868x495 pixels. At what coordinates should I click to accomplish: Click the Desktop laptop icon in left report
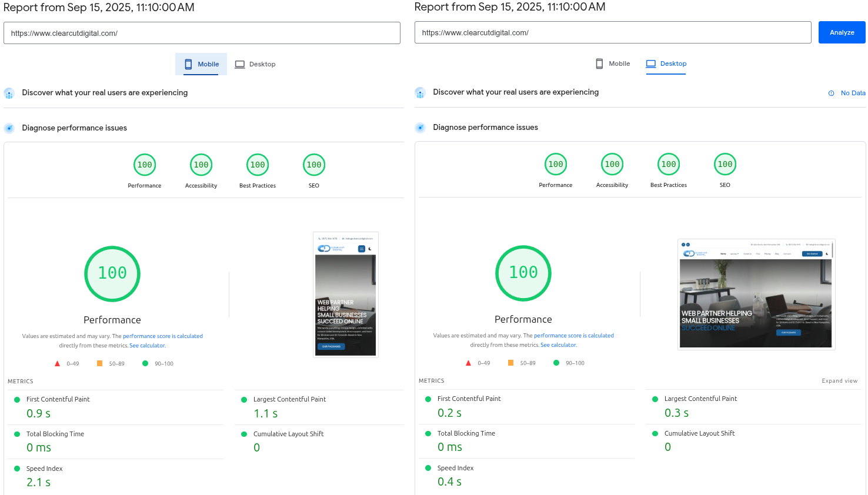[240, 64]
